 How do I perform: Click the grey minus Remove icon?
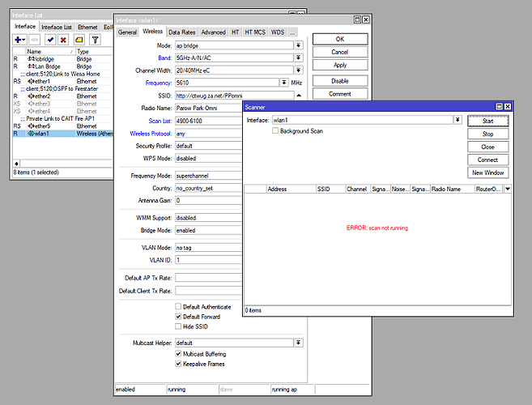point(36,39)
